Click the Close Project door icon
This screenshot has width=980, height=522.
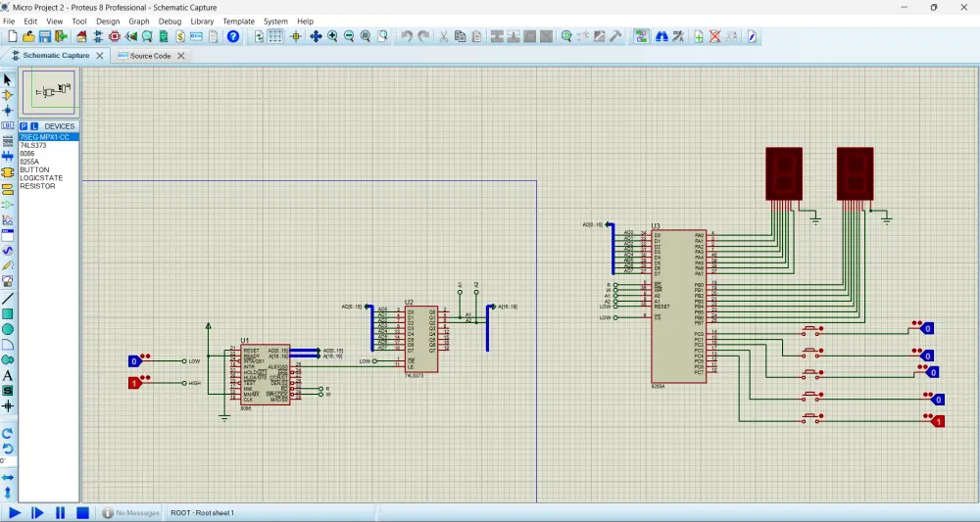click(61, 37)
